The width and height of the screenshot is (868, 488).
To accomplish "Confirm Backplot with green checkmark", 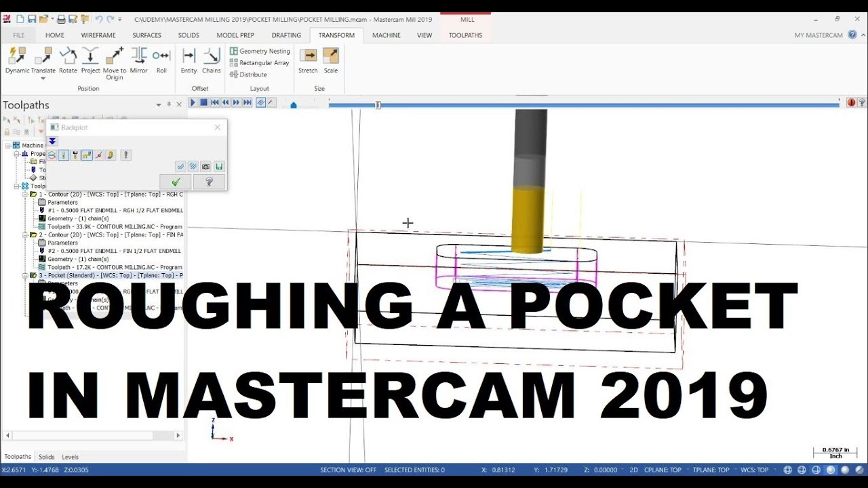I will point(176,182).
